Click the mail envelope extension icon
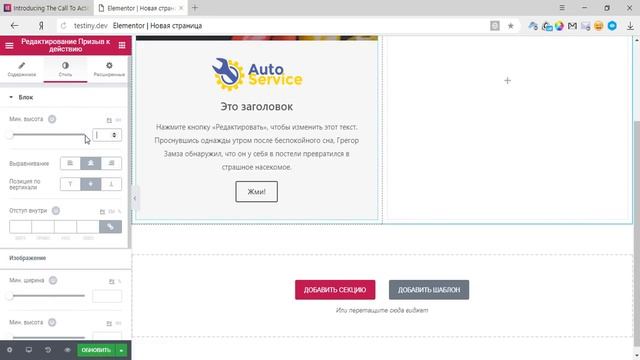This screenshot has height=360, width=640. 586,26
